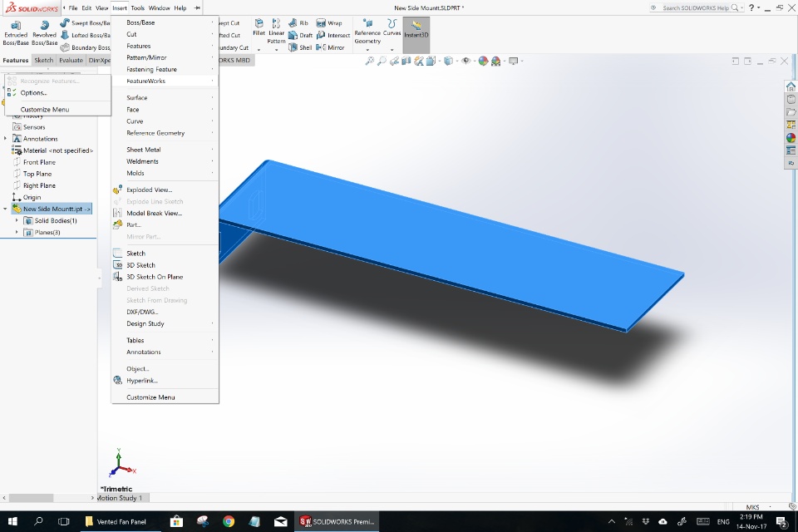Open File Explorer tab in task pane
Viewport: 798px width, 532px height.
point(791,112)
